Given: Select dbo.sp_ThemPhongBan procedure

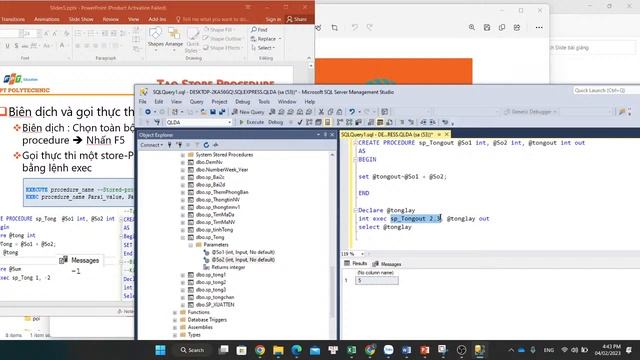Looking at the screenshot, I should pos(222,192).
